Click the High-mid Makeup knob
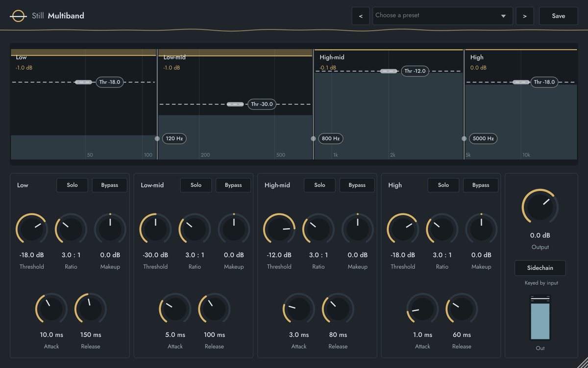The image size is (588, 368). point(358,229)
